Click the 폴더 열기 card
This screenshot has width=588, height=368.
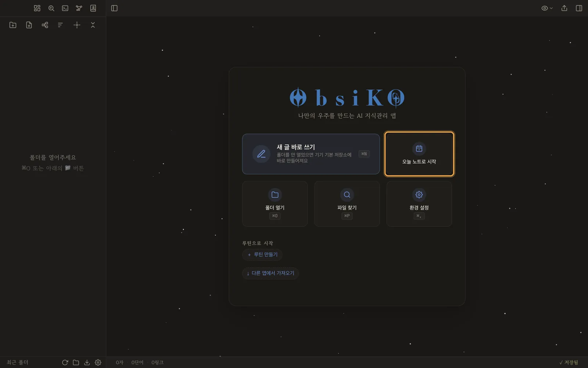point(275,204)
